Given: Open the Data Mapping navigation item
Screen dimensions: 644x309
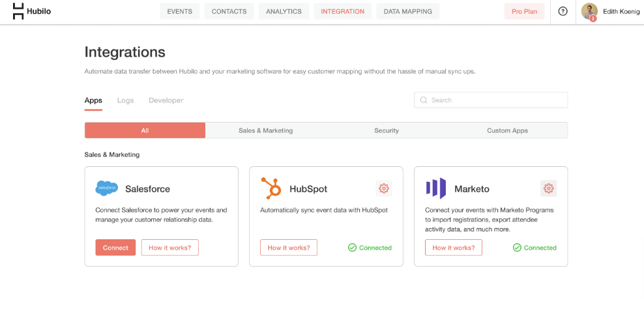Looking at the screenshot, I should (x=408, y=12).
